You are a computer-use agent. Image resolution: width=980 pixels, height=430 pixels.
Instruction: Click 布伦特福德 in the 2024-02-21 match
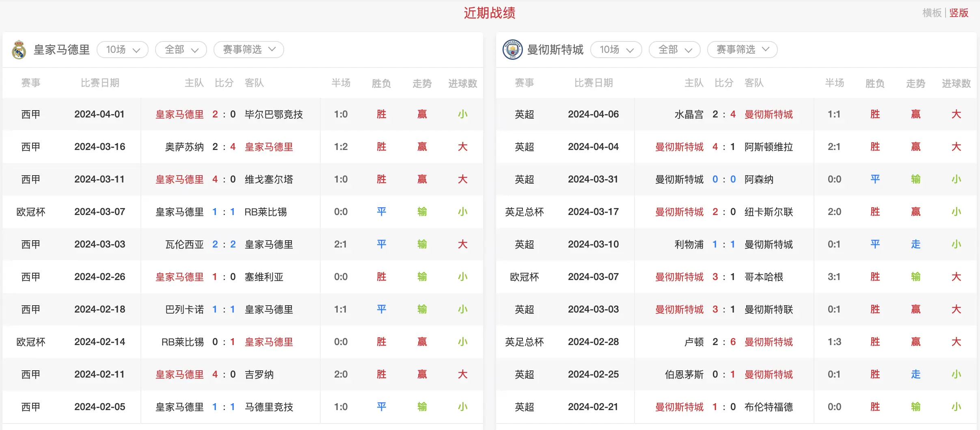(768, 407)
